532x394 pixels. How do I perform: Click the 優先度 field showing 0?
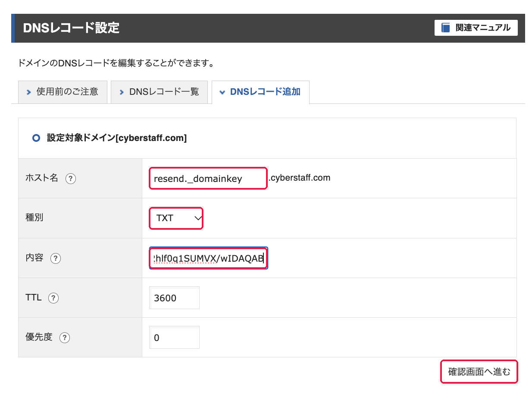[174, 338]
